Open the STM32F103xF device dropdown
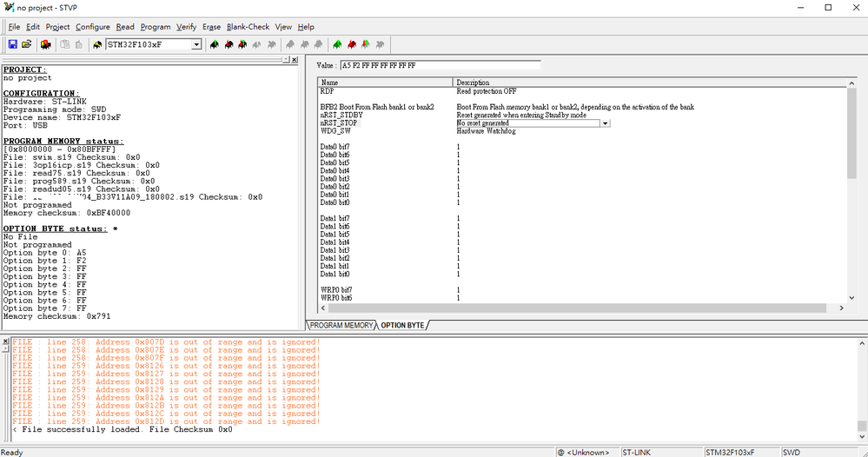 [x=196, y=45]
